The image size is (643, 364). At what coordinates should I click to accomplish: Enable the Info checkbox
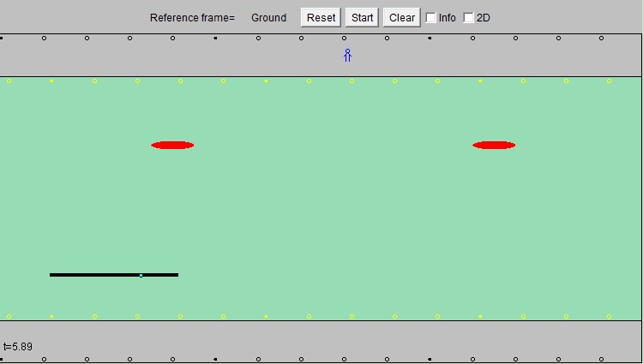[431, 17]
